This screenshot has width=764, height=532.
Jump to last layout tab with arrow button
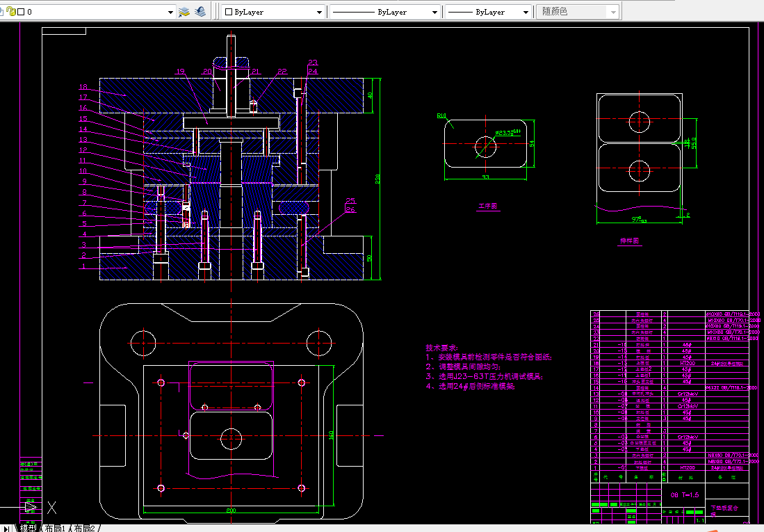[x=6, y=529]
